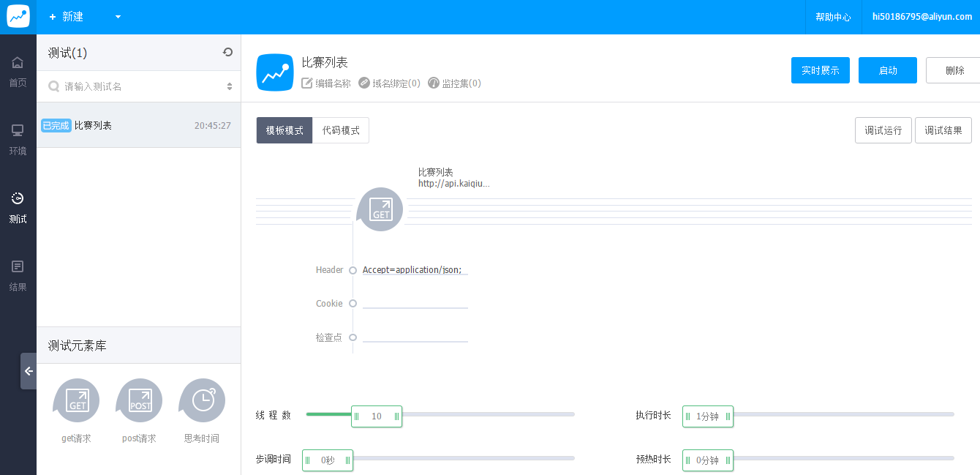This screenshot has height=475, width=980.
Task: Switch to 代码模式 tab
Action: [x=341, y=130]
